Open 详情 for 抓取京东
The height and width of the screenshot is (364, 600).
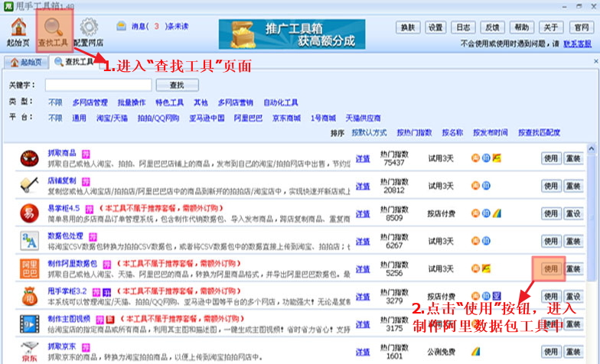tap(363, 352)
